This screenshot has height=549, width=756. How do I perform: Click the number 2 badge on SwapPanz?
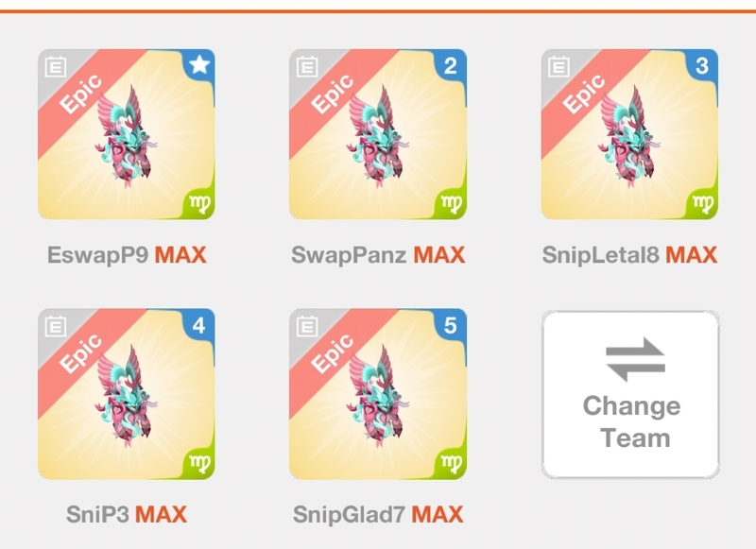pyautogui.click(x=451, y=65)
